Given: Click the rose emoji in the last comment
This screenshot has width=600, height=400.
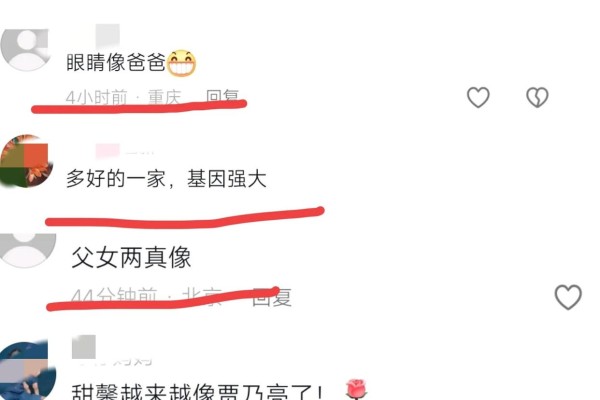Looking at the screenshot, I should 356,389.
